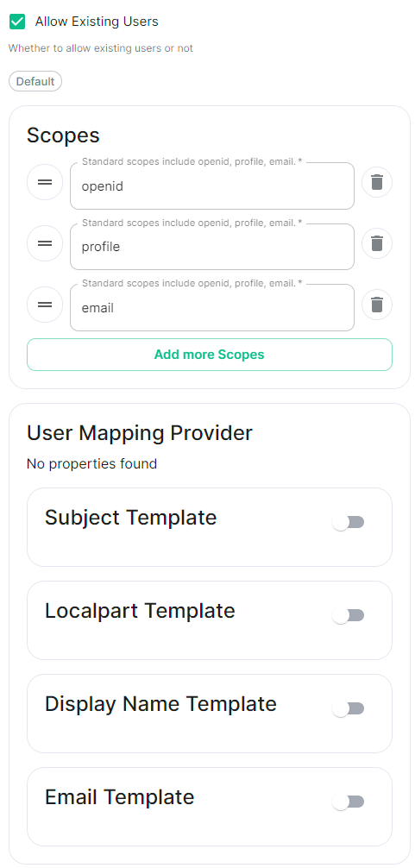Click the Email Template section title

[120, 797]
